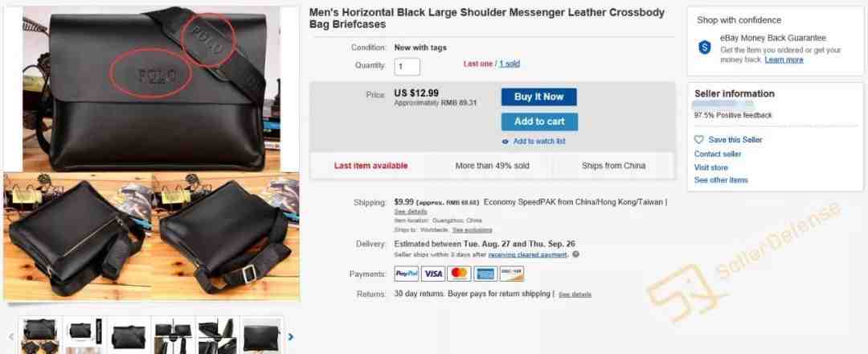Click the heart icon beside Save this Seller
The width and height of the screenshot is (868, 354).
click(698, 140)
